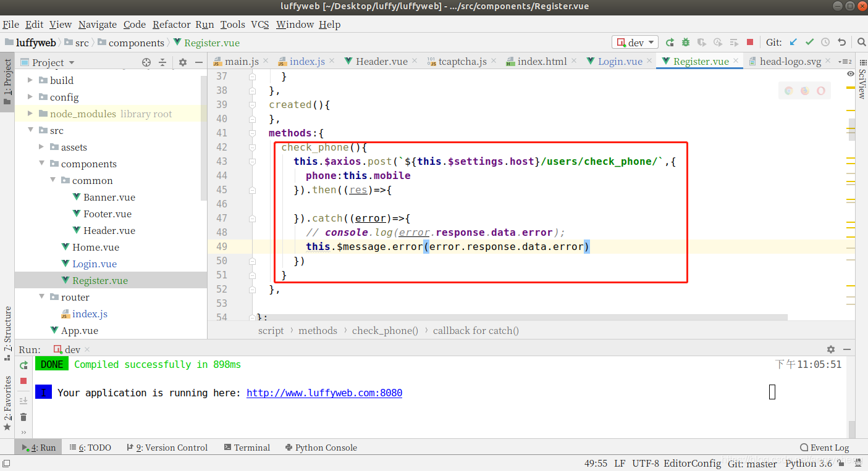This screenshot has height=471, width=868.
Task: Open Run panel settings gear
Action: (x=831, y=349)
